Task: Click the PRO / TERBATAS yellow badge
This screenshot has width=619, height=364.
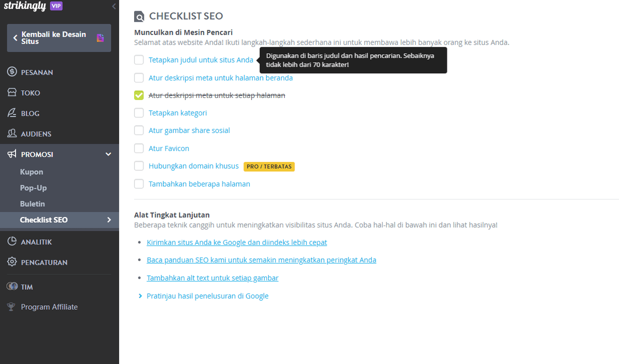Action: click(269, 167)
